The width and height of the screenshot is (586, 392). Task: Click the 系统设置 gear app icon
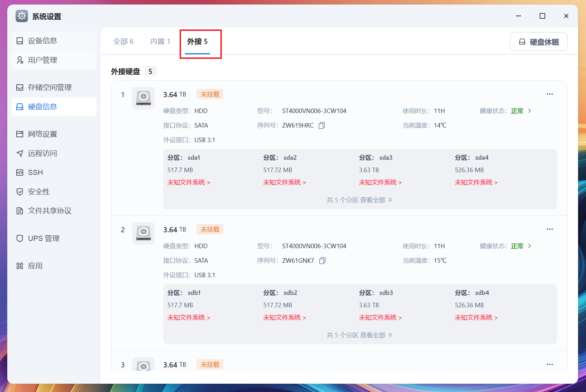[x=22, y=16]
